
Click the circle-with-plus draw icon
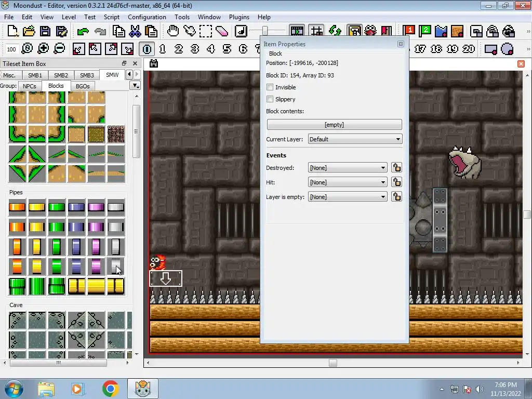coord(507,49)
